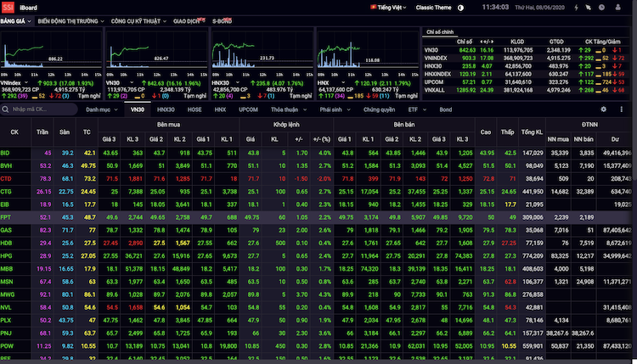Click the FPT stock symbol
Viewport: 637px width, 364px height.
tap(5, 217)
